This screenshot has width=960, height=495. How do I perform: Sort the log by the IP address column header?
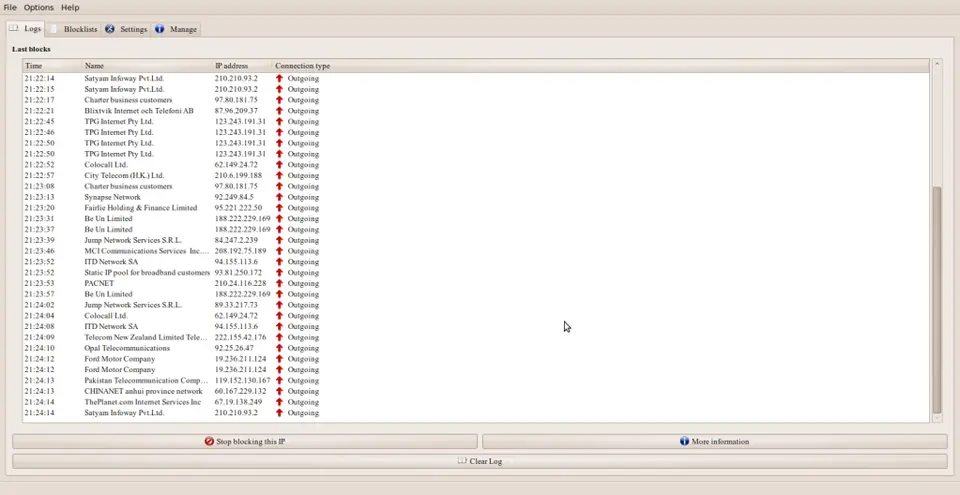click(x=242, y=66)
